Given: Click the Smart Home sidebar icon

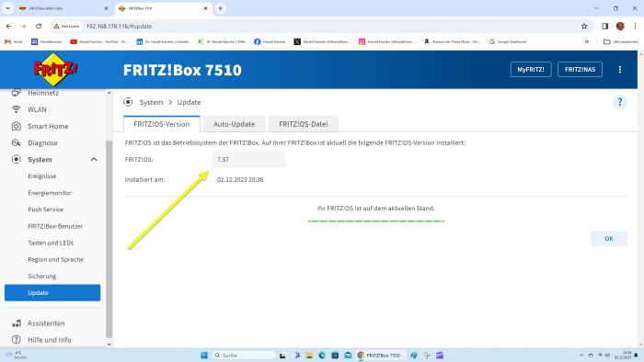Looking at the screenshot, I should point(16,126).
